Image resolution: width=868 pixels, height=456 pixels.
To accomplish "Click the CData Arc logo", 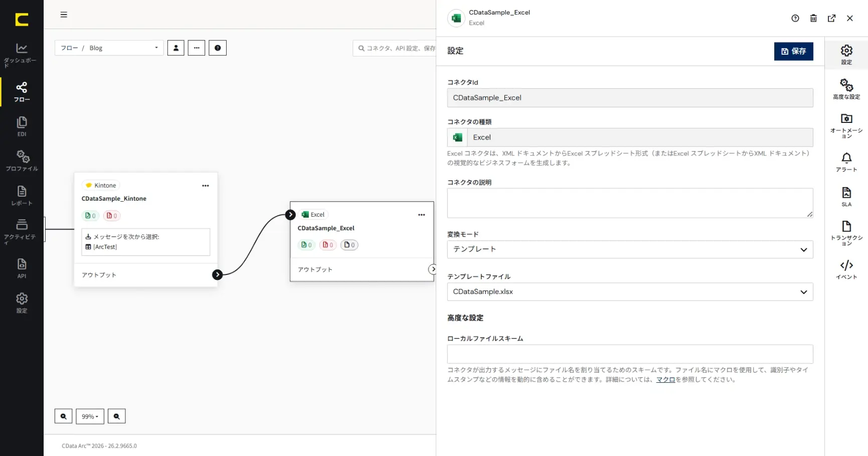I will point(22,20).
